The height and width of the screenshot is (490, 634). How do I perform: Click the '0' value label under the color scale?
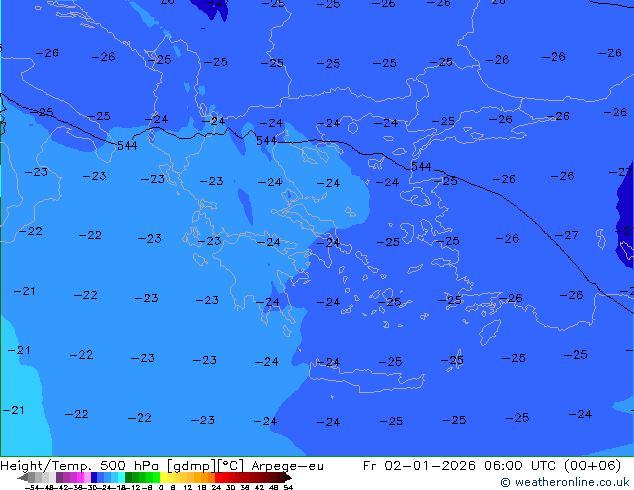click(x=161, y=487)
